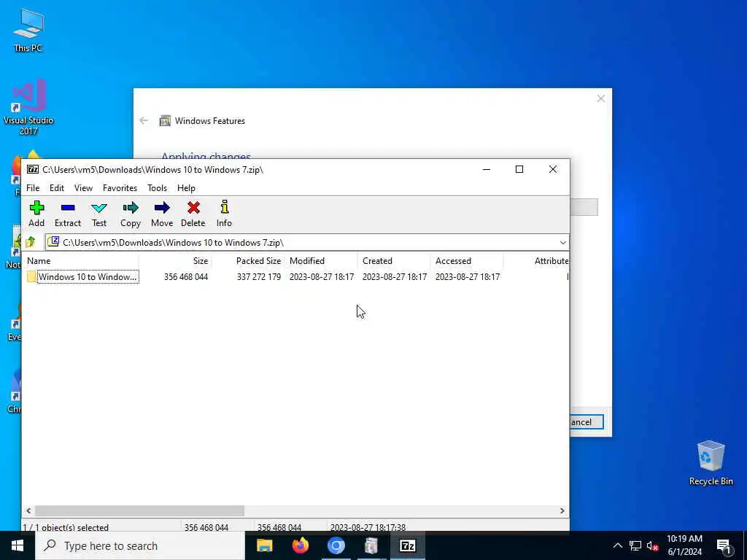Open the Help menu

point(186,188)
